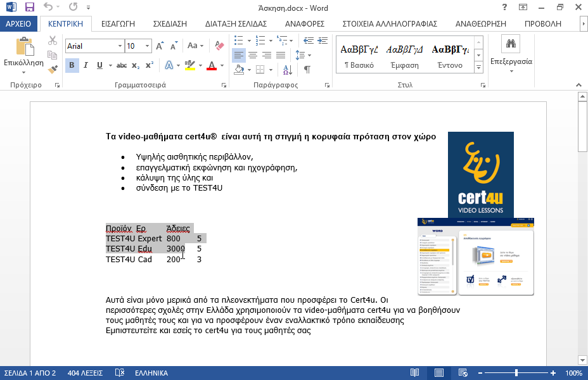Screen dimensions: 588x380
Task: Toggle italic formatting
Action: pyautogui.click(x=86, y=65)
